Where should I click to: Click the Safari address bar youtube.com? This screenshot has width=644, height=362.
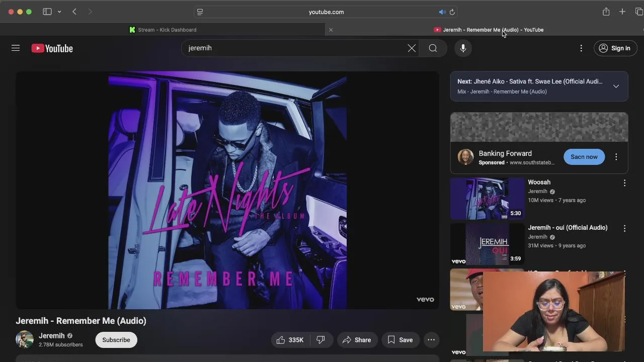tap(326, 12)
